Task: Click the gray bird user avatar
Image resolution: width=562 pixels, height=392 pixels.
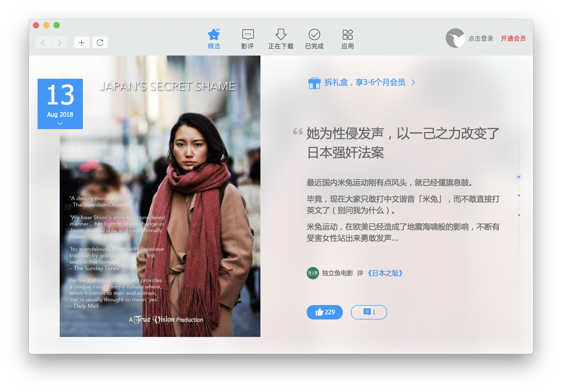Action: [455, 38]
